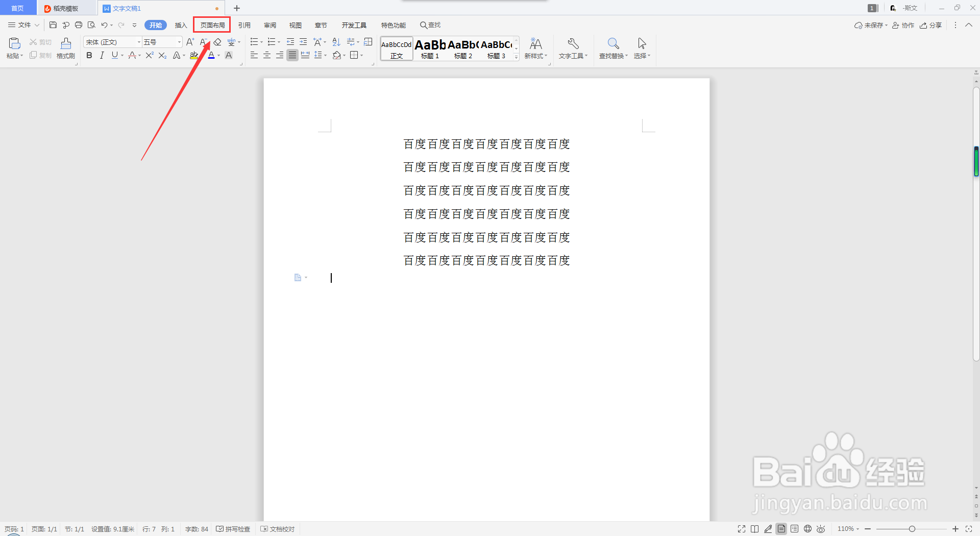Apply the 标题 1 style
Screen dimensions: 980x536
pyautogui.click(x=430, y=49)
